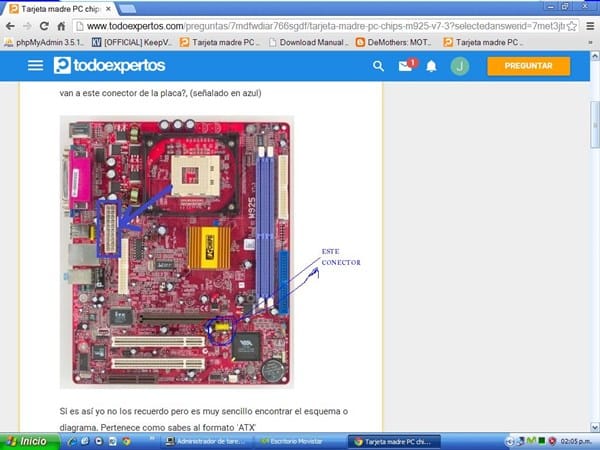This screenshot has height=450, width=600.
Task: Close the Tarjeta madre PC chips tab
Action: click(x=108, y=8)
